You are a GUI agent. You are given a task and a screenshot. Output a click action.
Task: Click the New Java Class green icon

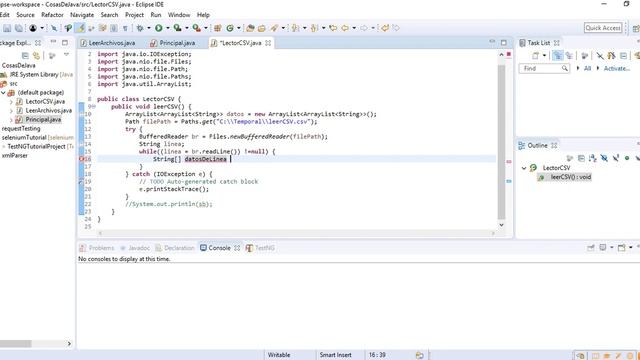click(230, 28)
